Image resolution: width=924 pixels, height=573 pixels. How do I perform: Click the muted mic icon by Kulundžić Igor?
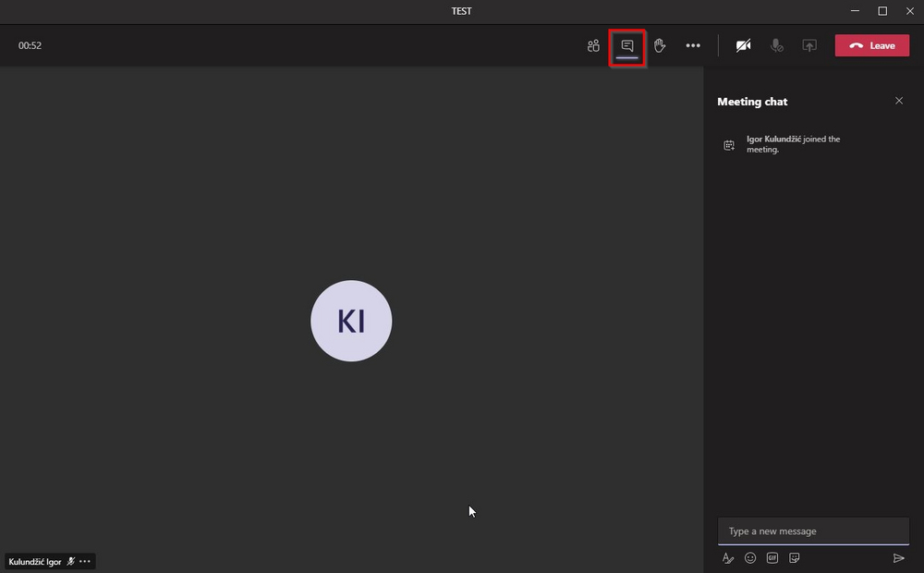pos(71,561)
